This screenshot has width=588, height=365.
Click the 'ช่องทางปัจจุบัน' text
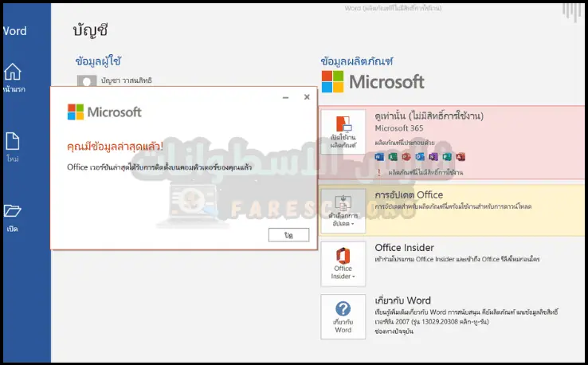(x=394, y=332)
